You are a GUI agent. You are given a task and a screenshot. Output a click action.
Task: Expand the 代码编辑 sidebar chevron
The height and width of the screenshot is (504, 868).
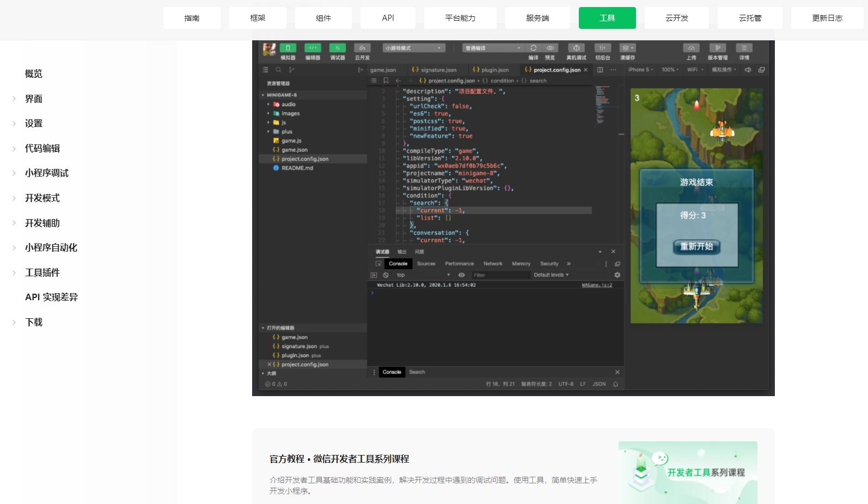point(14,148)
